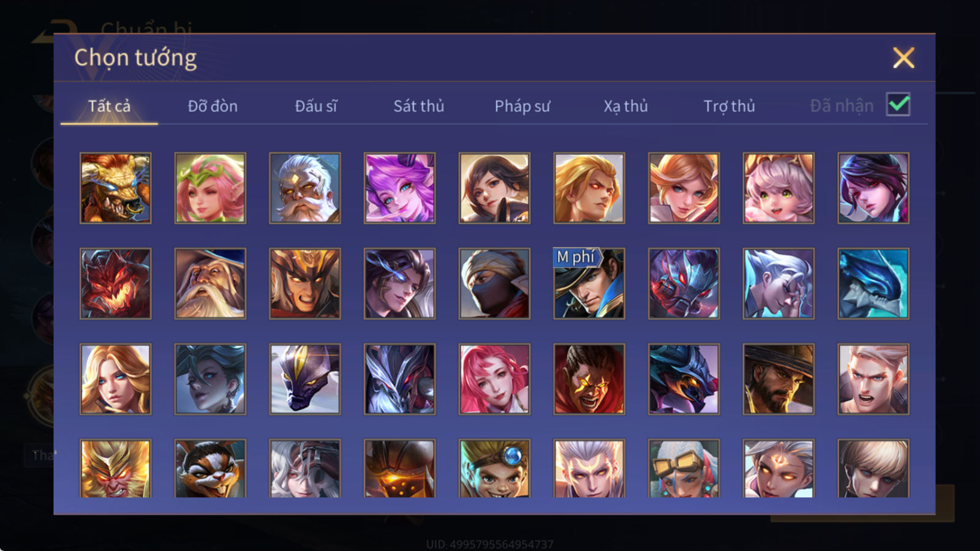This screenshot has height=551, width=980.
Task: Choose the pink-haired hero with green crown
Action: (210, 188)
